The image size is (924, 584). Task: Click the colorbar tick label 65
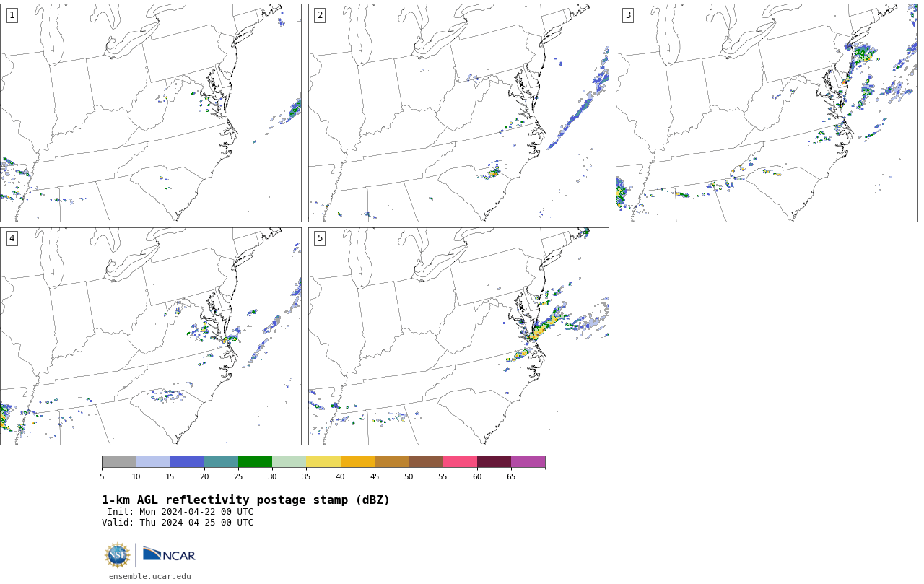(511, 476)
